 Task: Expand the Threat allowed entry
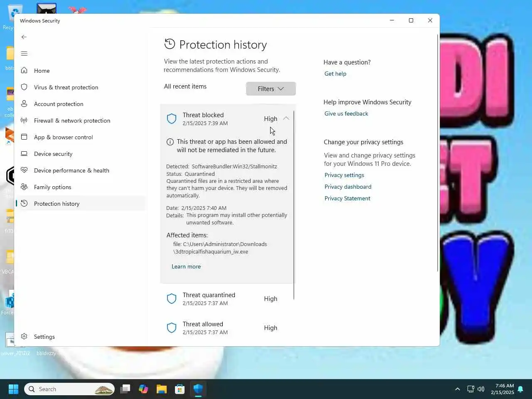[228, 328]
